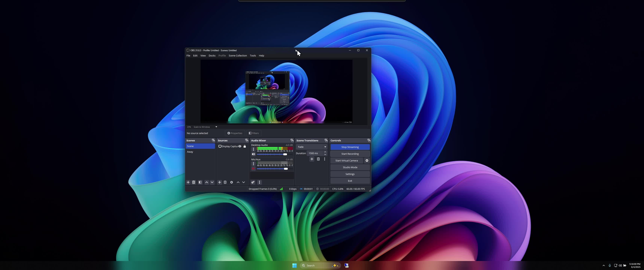Viewport: 644px width, 270px height.
Task: Click Stop Streaming button
Action: tap(350, 147)
